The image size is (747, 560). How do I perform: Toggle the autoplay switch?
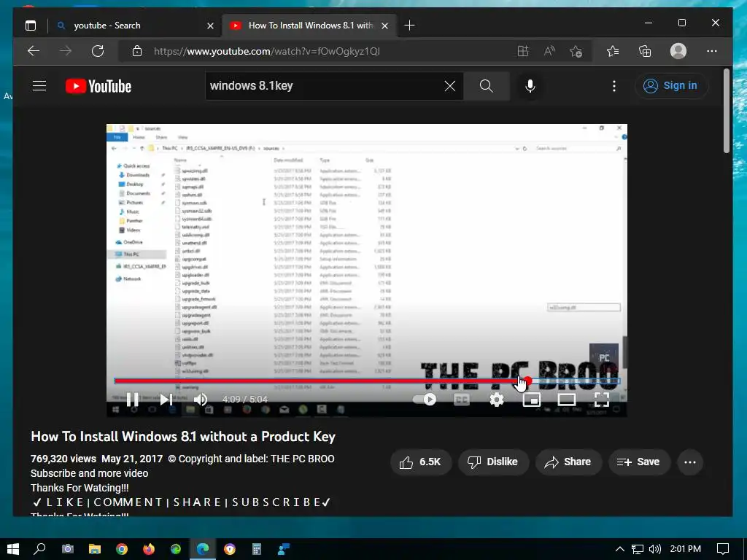[425, 399]
